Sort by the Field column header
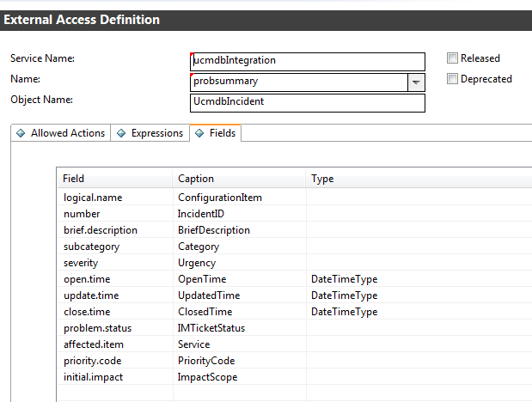 point(115,179)
